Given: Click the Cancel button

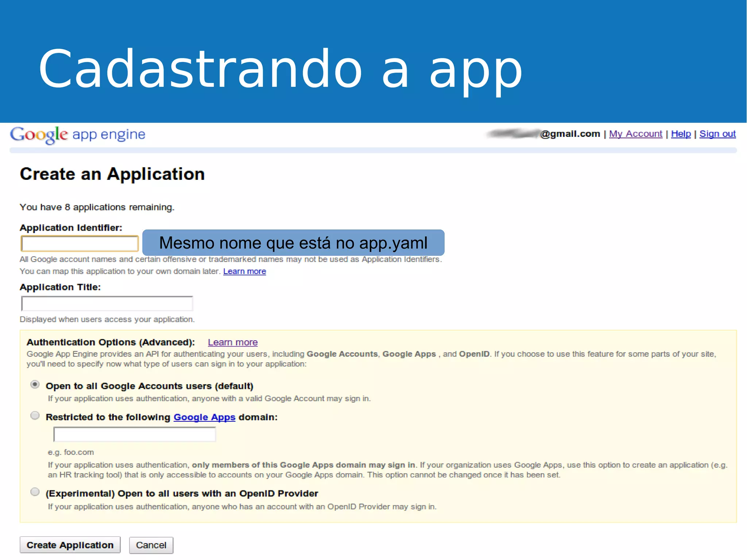Looking at the screenshot, I should (151, 545).
